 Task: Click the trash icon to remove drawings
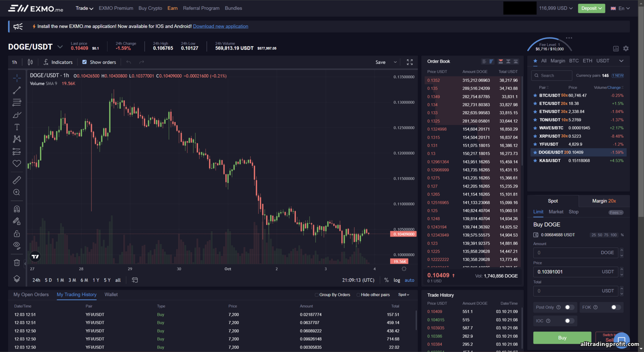[17, 263]
